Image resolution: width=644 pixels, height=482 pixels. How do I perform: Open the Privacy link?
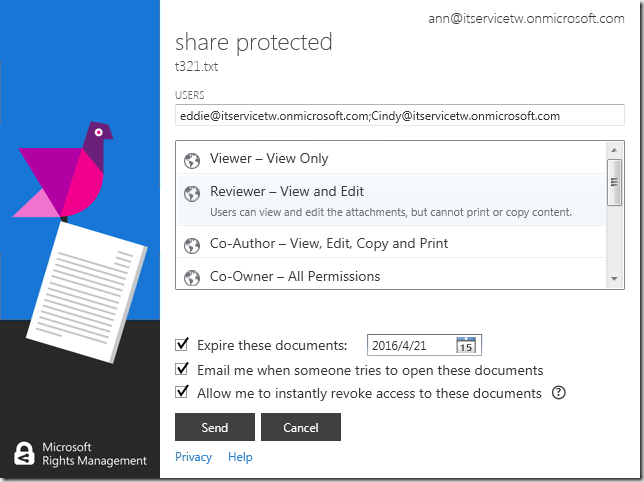click(x=193, y=457)
